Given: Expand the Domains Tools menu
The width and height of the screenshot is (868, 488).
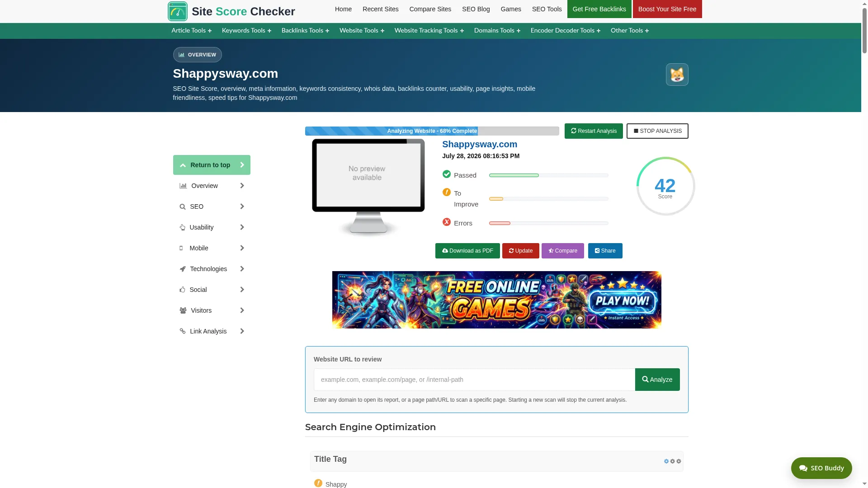Looking at the screenshot, I should coord(497,30).
